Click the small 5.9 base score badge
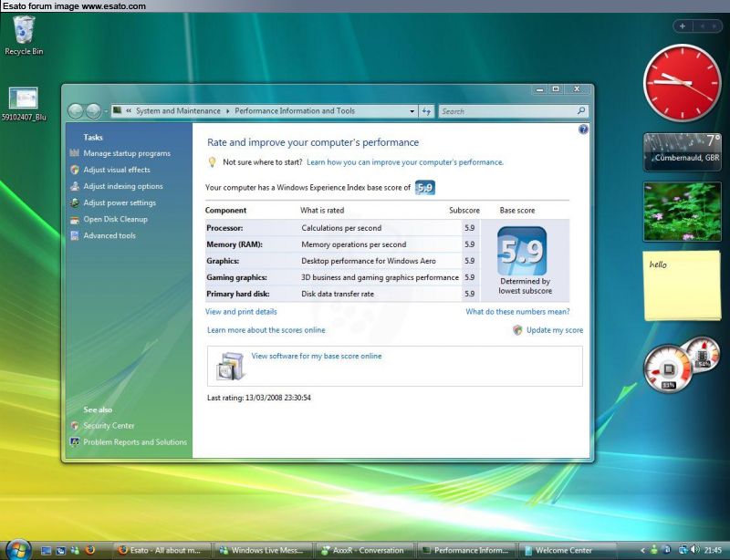This screenshot has width=730, height=560. [425, 188]
